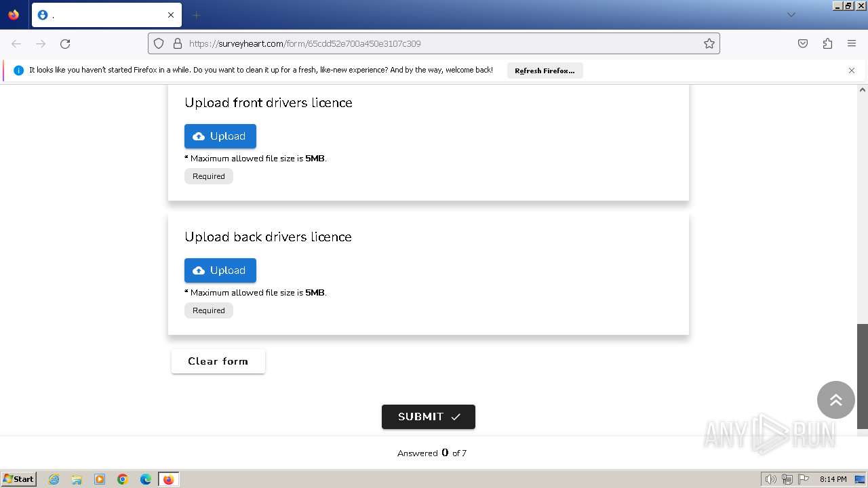The height and width of the screenshot is (488, 868).
Task: Open the Firefox hamburger menu
Action: (852, 43)
